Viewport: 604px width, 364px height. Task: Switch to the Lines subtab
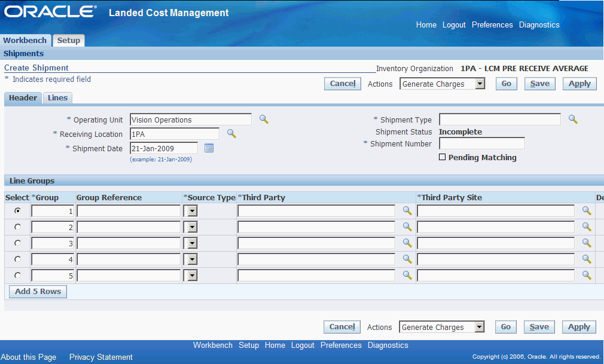(x=58, y=98)
